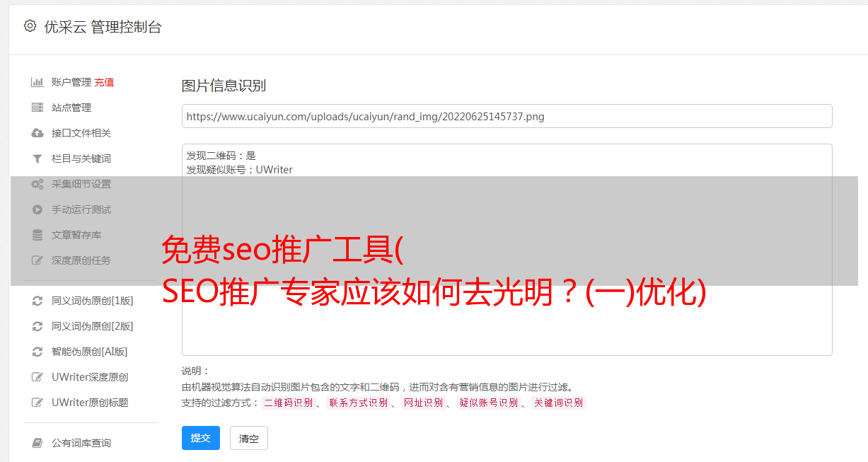The height and width of the screenshot is (462, 868).
Task: Click the blue 提交 button
Action: click(x=201, y=438)
